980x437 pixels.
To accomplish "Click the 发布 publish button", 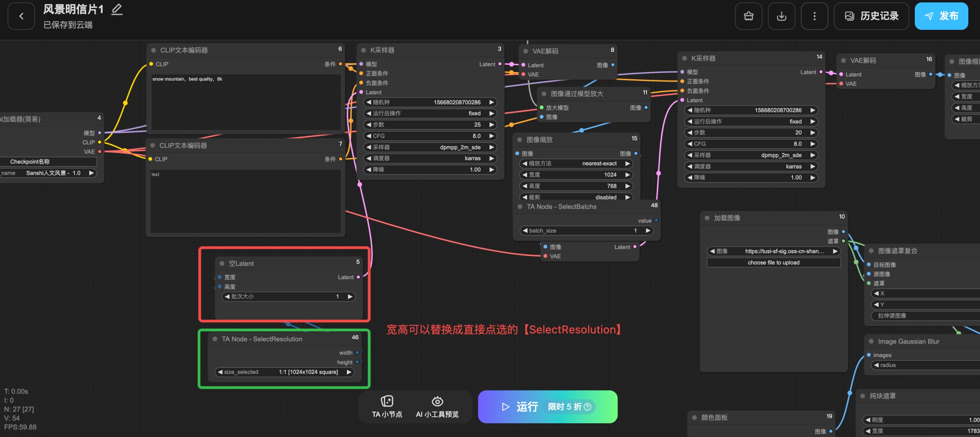I will point(941,16).
